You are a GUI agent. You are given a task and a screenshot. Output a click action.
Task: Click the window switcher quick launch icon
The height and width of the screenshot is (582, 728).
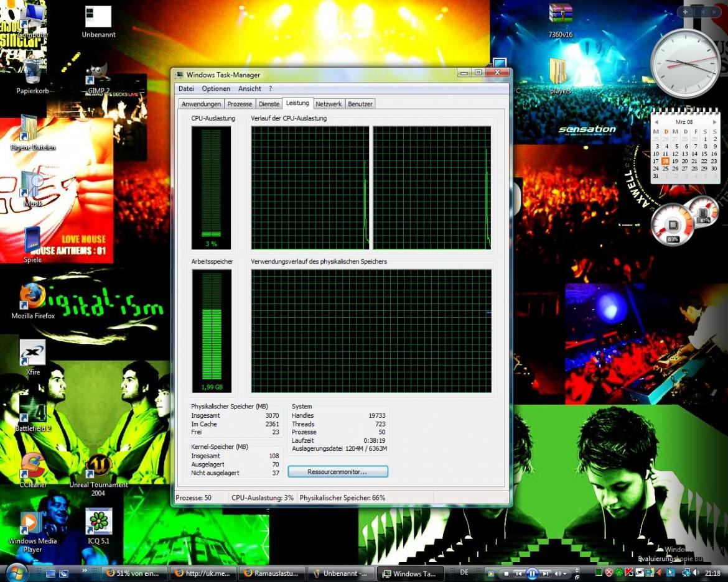coord(63,574)
